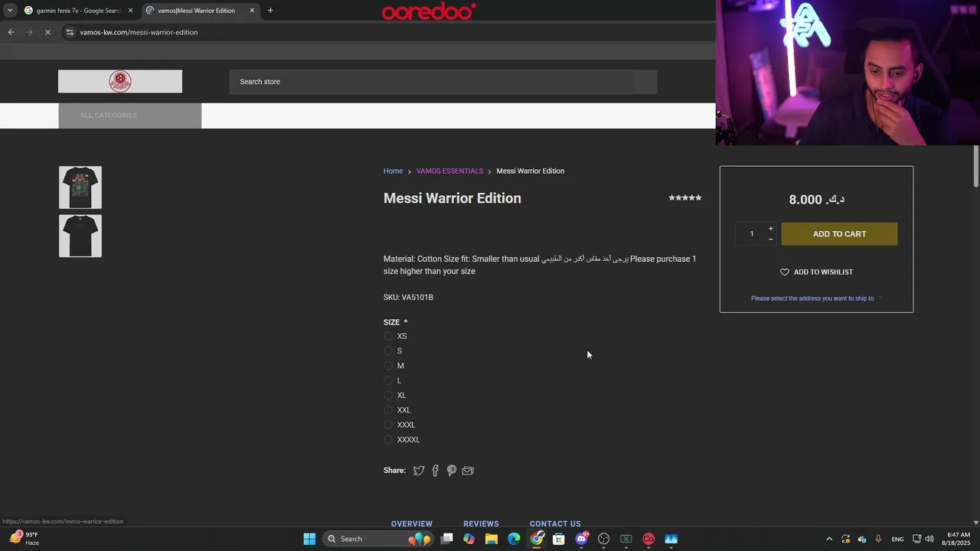
Task: Select size L
Action: pos(388,380)
